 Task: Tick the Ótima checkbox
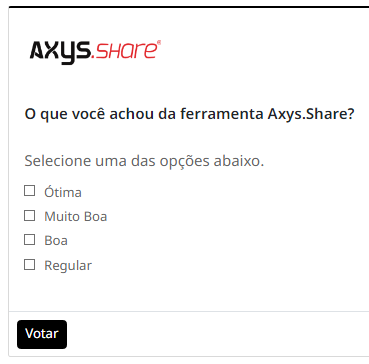pyautogui.click(x=29, y=191)
